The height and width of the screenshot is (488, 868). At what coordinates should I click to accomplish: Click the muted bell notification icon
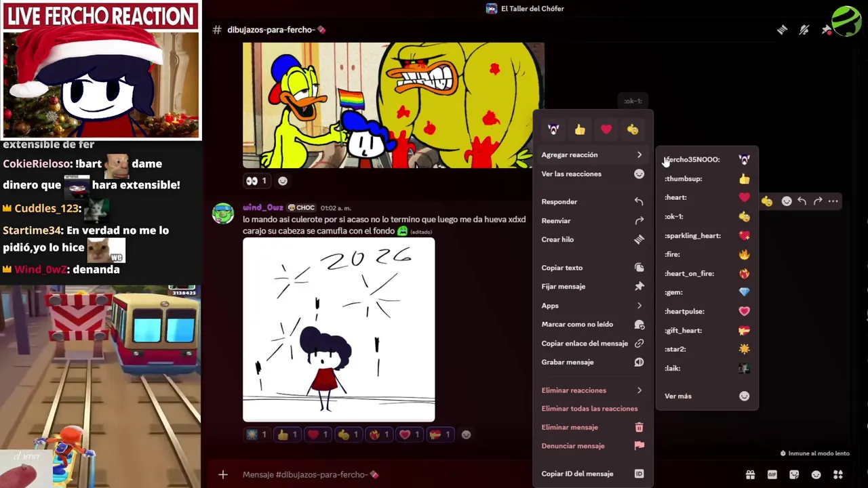[x=804, y=30]
